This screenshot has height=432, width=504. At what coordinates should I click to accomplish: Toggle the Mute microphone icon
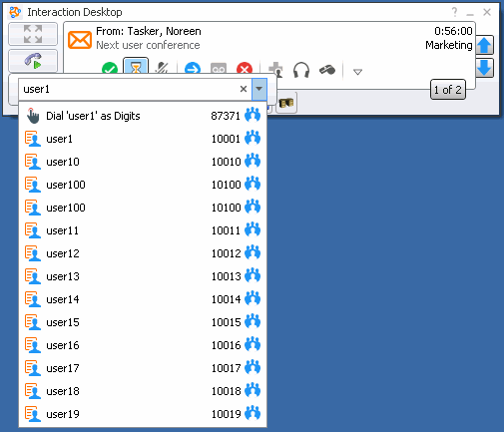(x=162, y=68)
